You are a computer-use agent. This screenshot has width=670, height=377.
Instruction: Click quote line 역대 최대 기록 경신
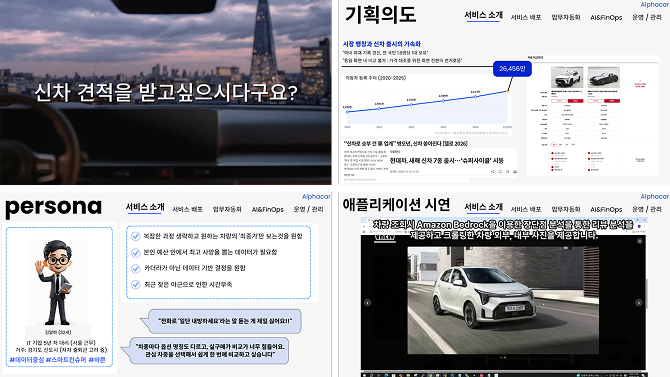[385, 53]
